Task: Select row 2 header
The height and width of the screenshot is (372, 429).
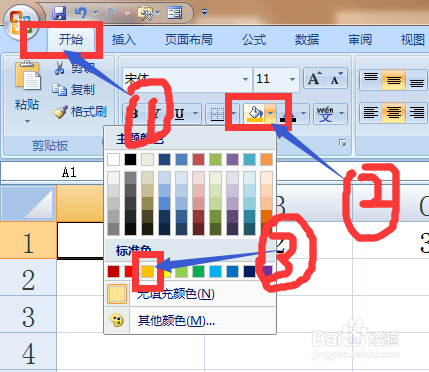Action: (28, 278)
